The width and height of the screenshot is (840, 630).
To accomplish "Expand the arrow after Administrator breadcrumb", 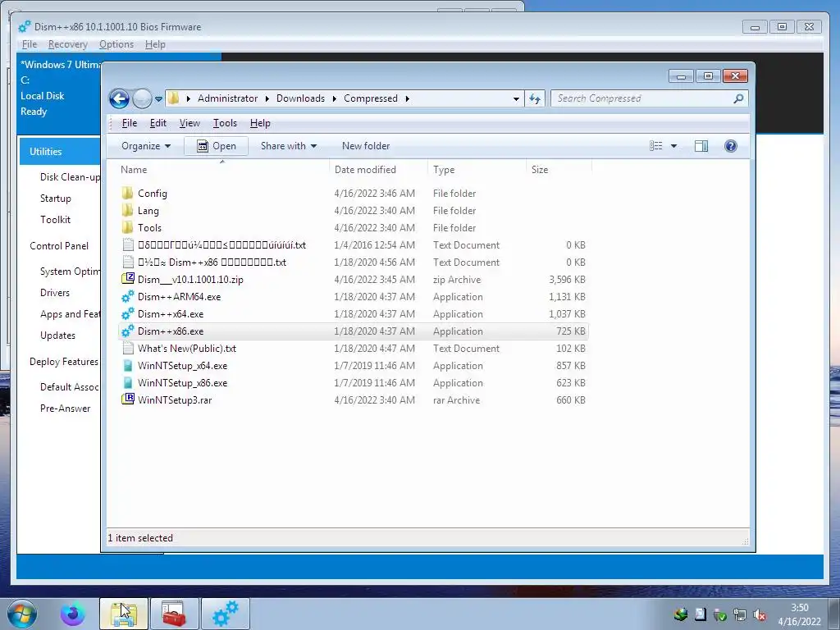I will point(267,98).
